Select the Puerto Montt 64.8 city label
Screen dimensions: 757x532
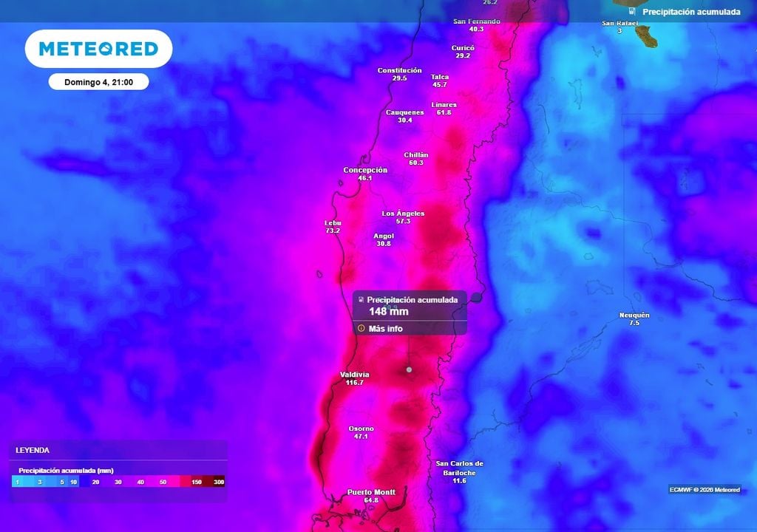(x=371, y=496)
